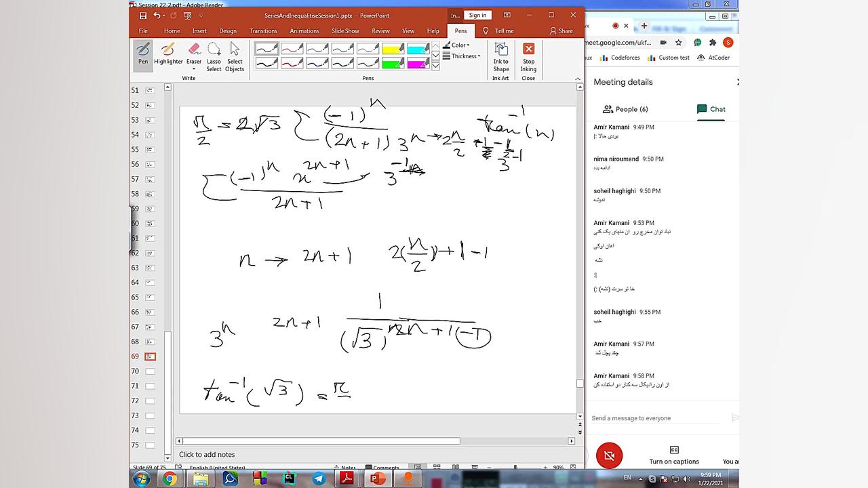
Task: Choose the Highlighter tool
Action: (168, 54)
